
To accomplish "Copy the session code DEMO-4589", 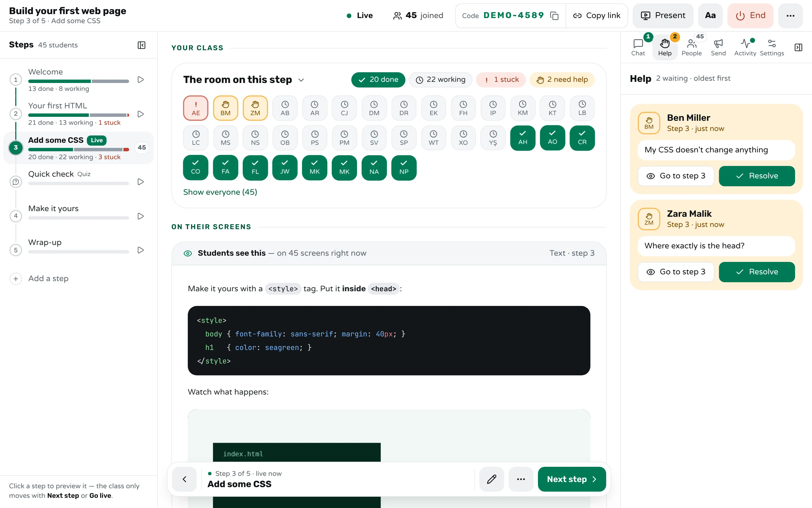I will [554, 16].
